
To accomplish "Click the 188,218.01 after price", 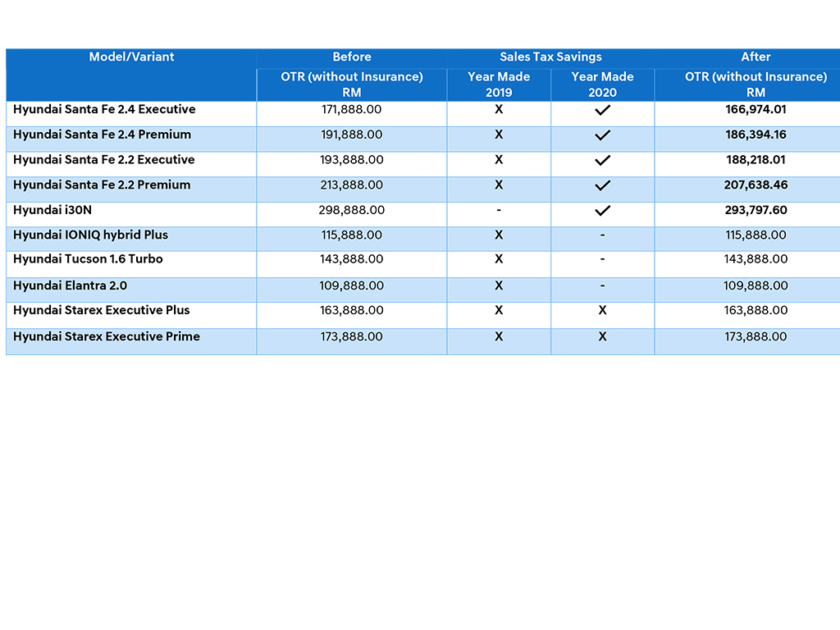I will [756, 160].
